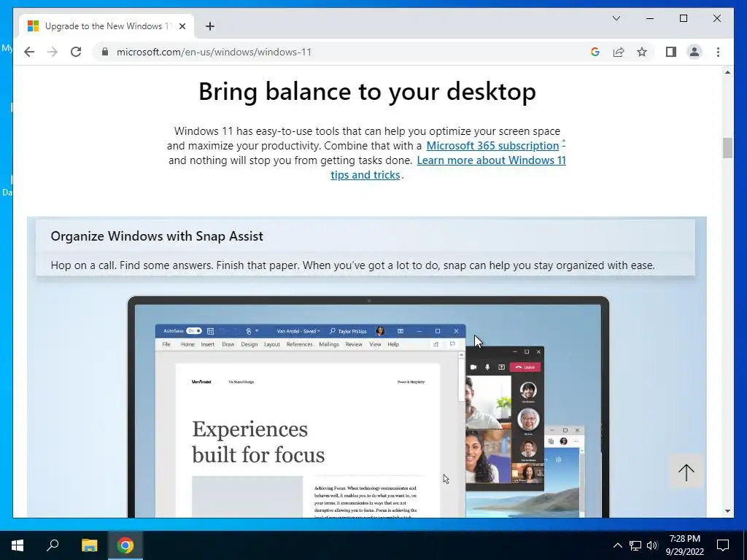This screenshot has width=747, height=560.
Task: Maximize the Chrome window
Action: (683, 18)
